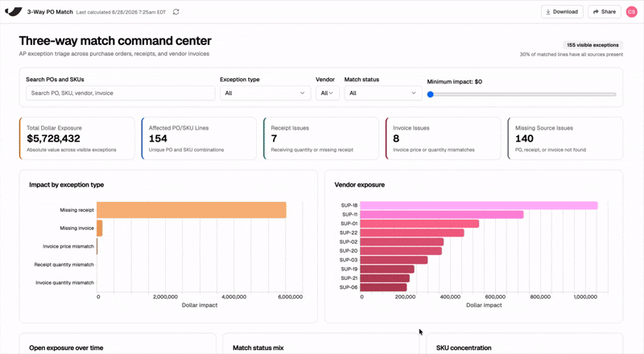Image resolution: width=644 pixels, height=354 pixels.
Task: Click the '3-Way PO Match' title text
Action: 50,12
